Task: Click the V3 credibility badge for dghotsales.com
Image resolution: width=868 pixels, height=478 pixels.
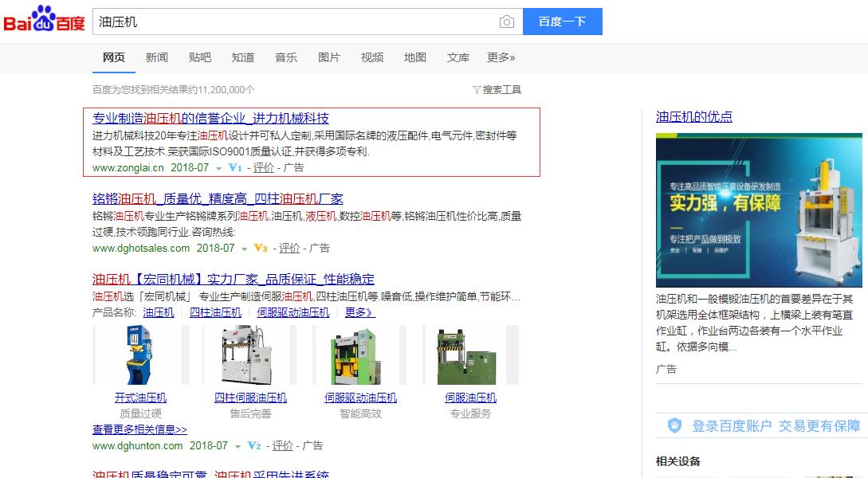Action: pyautogui.click(x=261, y=248)
